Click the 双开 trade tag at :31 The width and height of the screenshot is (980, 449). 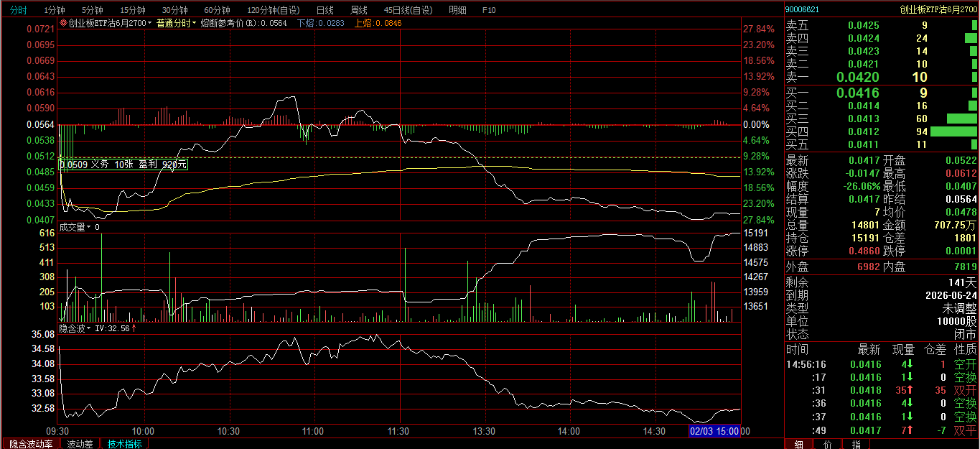(965, 390)
